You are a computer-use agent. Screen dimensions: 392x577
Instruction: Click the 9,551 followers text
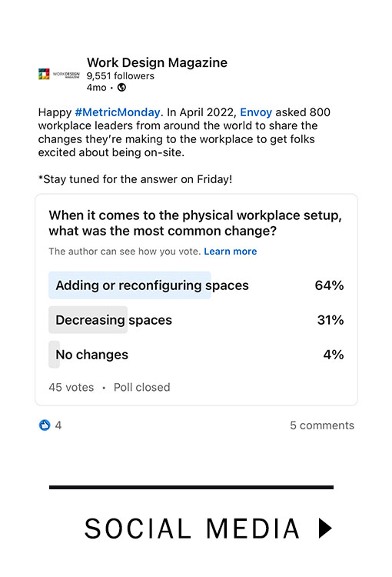(120, 76)
